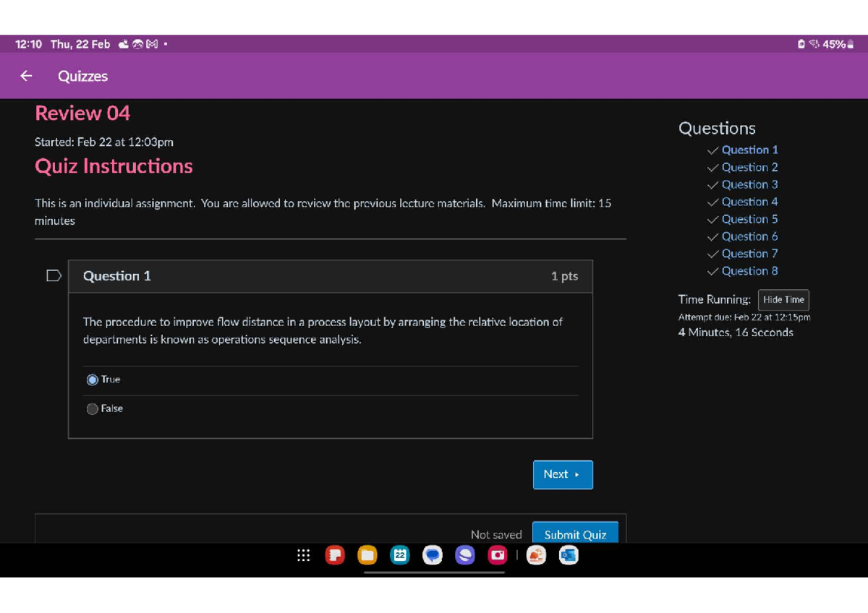868x613 pixels.
Task: Launch the purple Samsung Internet browser
Action: (465, 555)
